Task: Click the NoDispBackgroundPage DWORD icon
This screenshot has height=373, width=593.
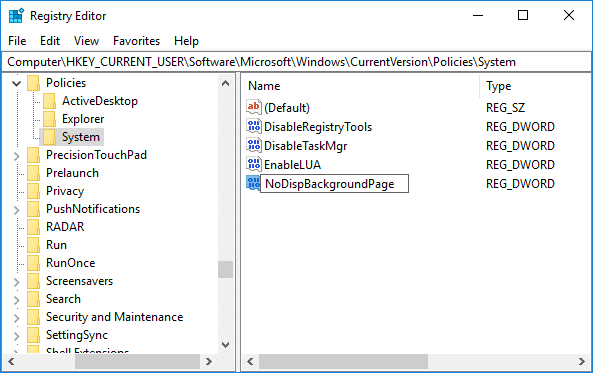Action: coord(253,183)
